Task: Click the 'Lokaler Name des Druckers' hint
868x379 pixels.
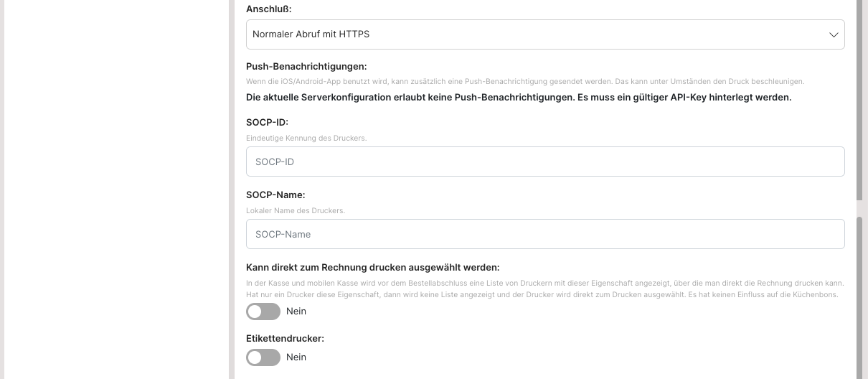Action: tap(296, 210)
